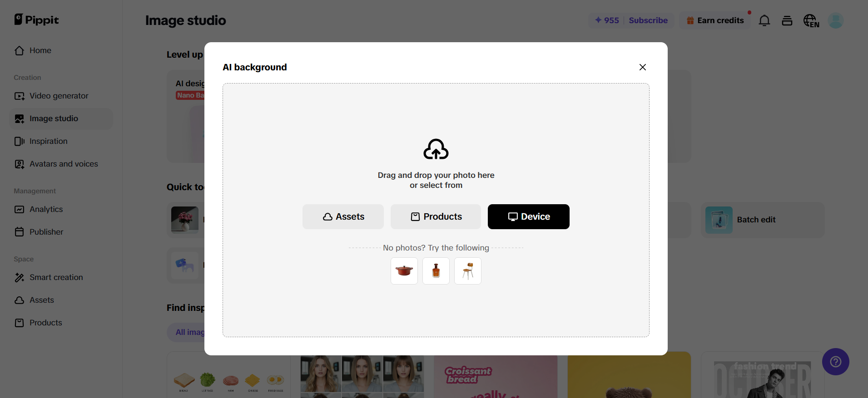Viewport: 868px width, 398px height.
Task: Open Video generator in sidebar
Action: pos(59,96)
